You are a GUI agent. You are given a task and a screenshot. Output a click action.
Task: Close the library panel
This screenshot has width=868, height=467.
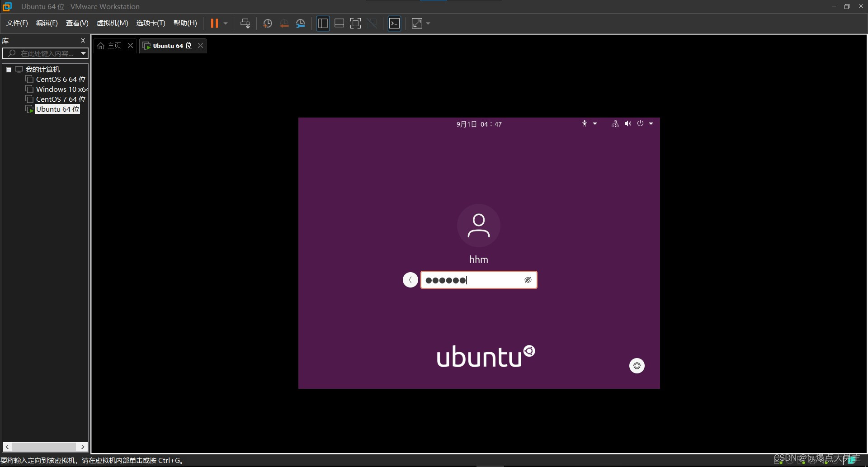83,41
